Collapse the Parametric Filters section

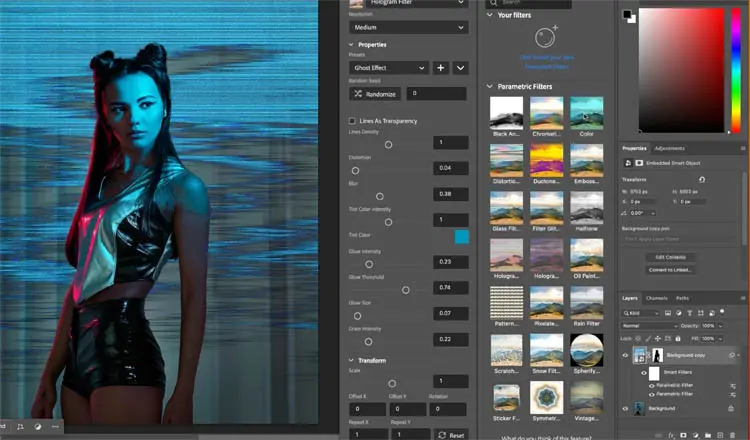coord(489,87)
